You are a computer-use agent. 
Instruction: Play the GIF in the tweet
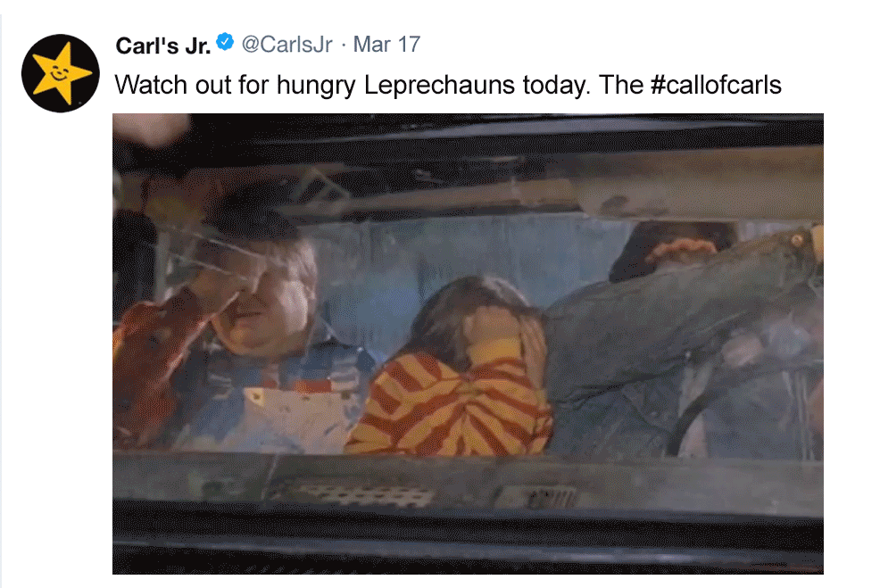pyautogui.click(x=468, y=344)
